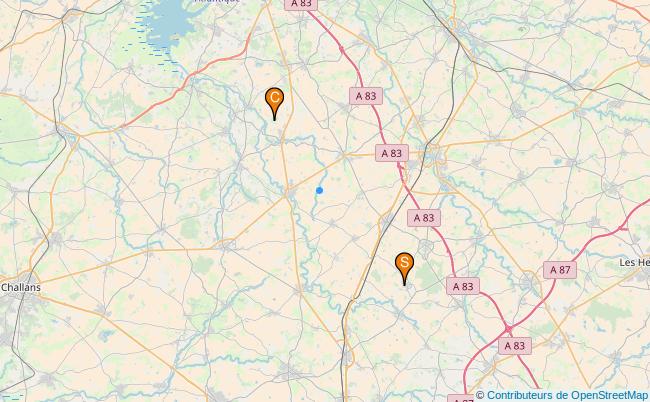Click the large blue lake at the top
Screen dimensions: 650x402
pyautogui.click(x=170, y=19)
